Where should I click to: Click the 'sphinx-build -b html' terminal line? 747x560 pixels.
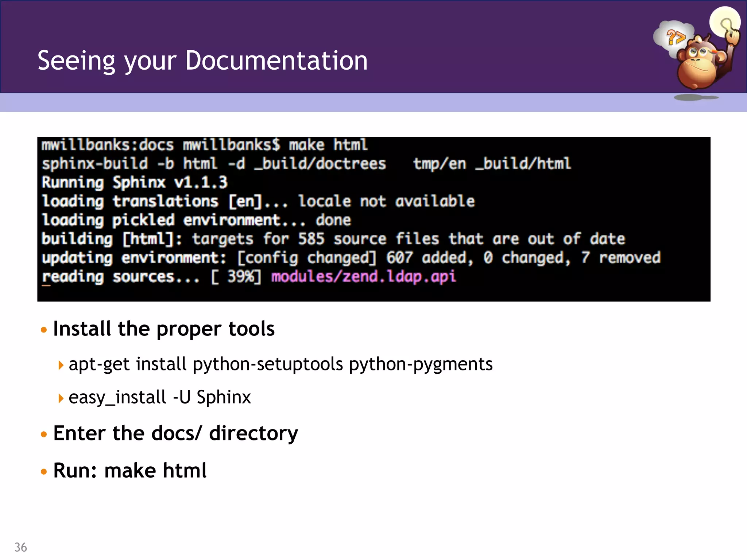(x=306, y=164)
